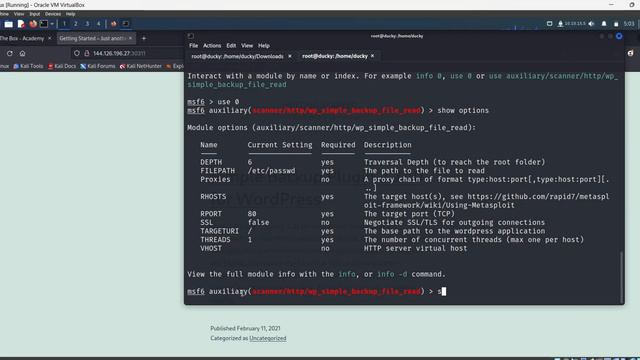
Task: Click the lock icon in tray
Action: point(616,24)
